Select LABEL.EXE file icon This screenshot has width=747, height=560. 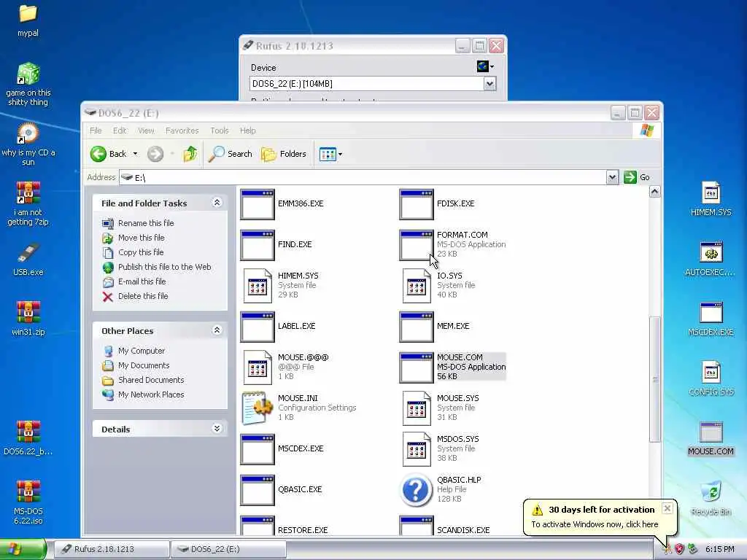click(258, 327)
